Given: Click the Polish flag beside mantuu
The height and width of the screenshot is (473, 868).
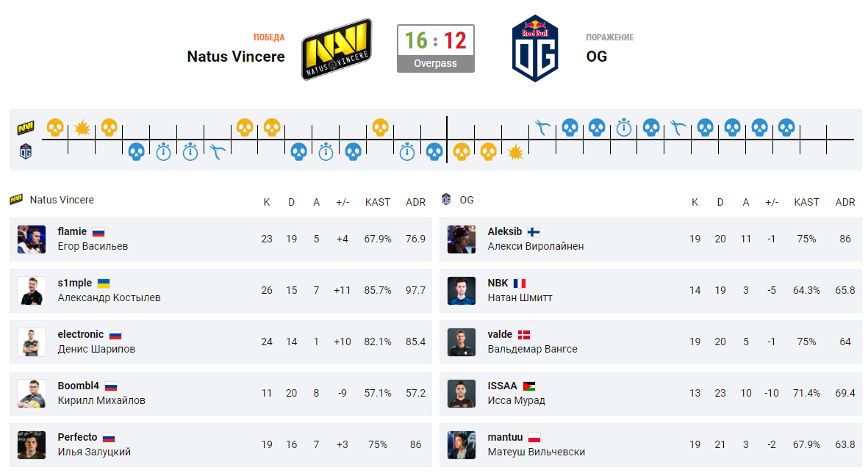Looking at the screenshot, I should [x=534, y=437].
